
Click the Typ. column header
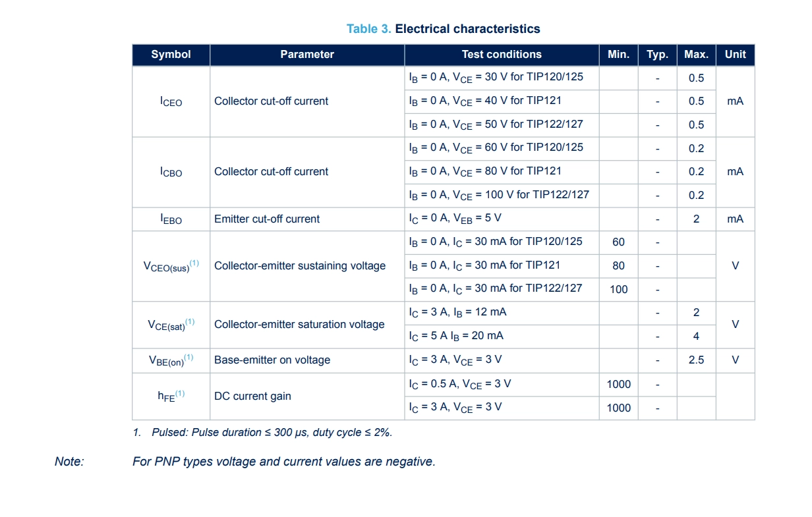pyautogui.click(x=657, y=55)
